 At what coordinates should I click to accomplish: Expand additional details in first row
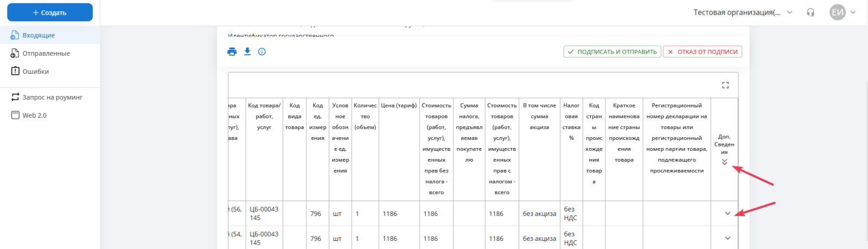727,213
